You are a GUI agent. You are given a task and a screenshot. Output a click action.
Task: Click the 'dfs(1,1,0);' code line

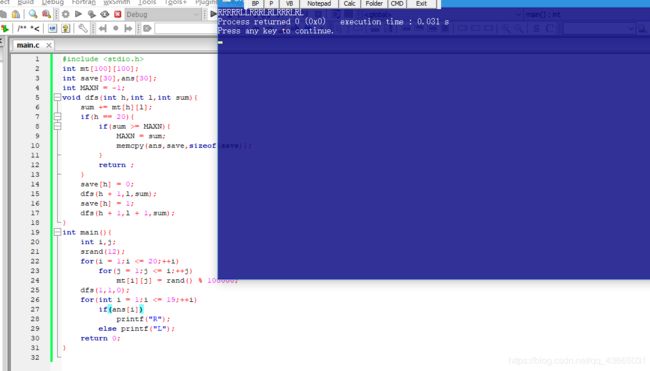[105, 290]
